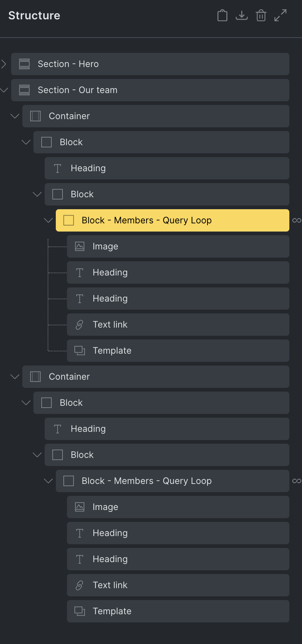Viewport: 302px width, 644px height.
Task: Collapse the second Container chevron
Action: coord(15,377)
